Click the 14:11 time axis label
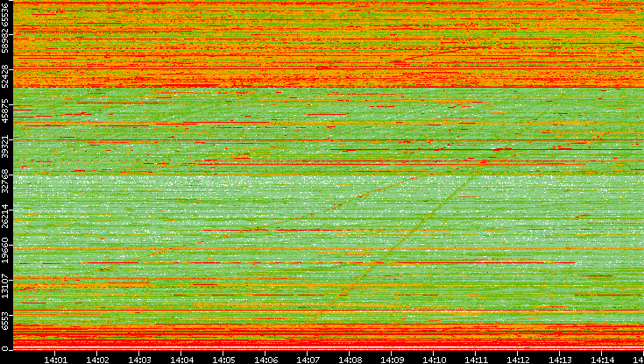The width and height of the screenshot is (644, 364). click(x=476, y=360)
